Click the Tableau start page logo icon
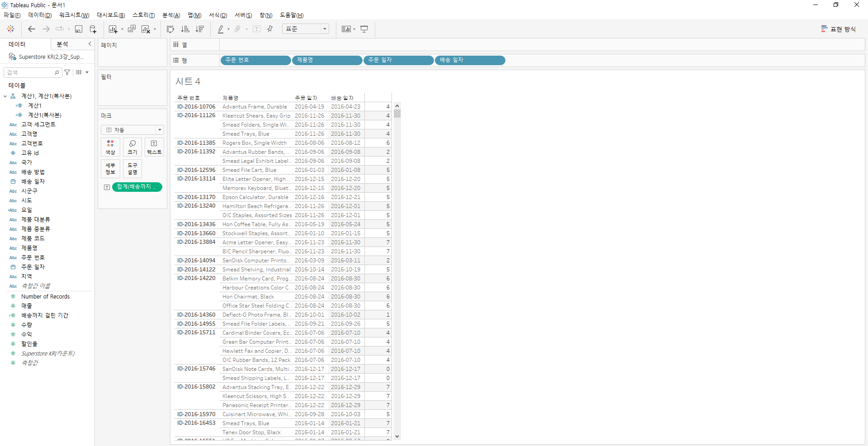This screenshot has height=446, width=868. pyautogui.click(x=11, y=29)
